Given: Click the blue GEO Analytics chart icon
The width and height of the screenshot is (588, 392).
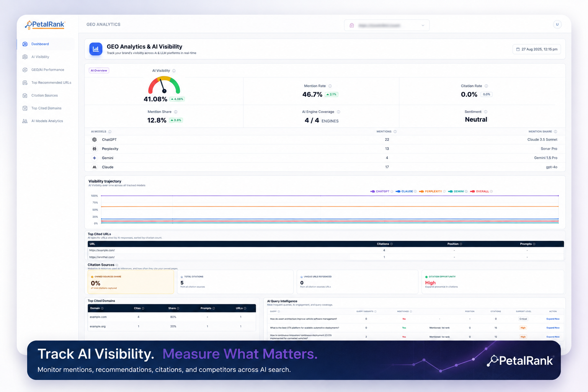Looking at the screenshot, I should pos(96,49).
